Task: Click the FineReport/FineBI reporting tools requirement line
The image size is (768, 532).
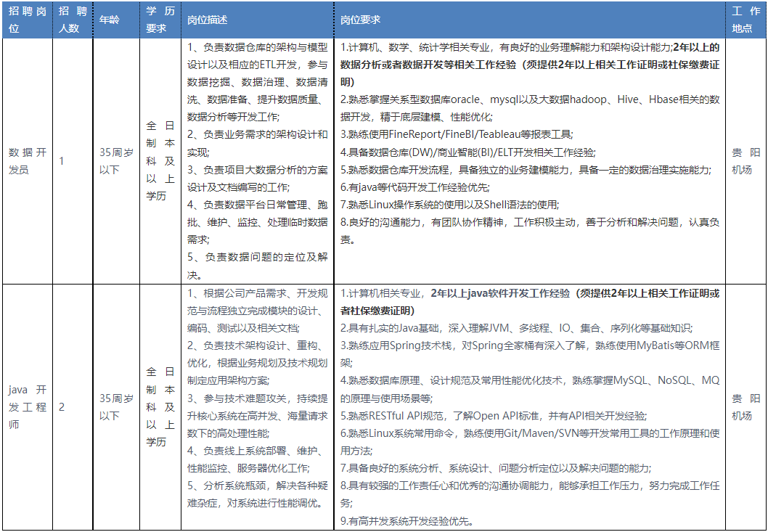Action: point(457,134)
